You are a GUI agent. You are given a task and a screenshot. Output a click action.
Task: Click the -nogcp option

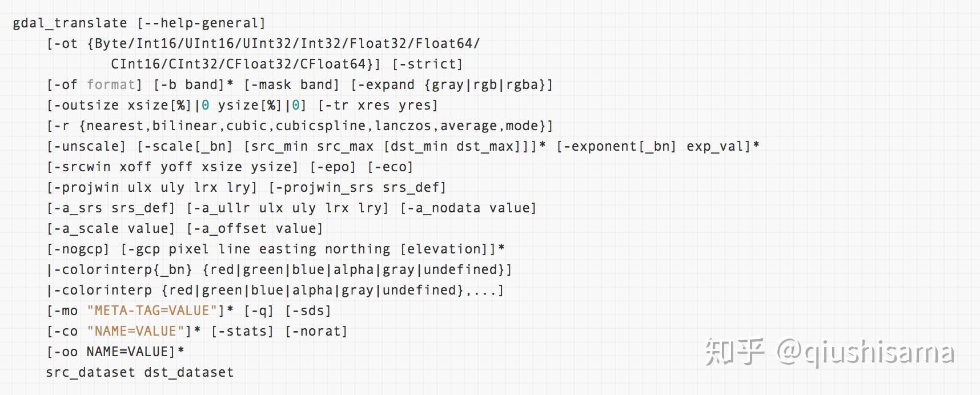click(78, 249)
